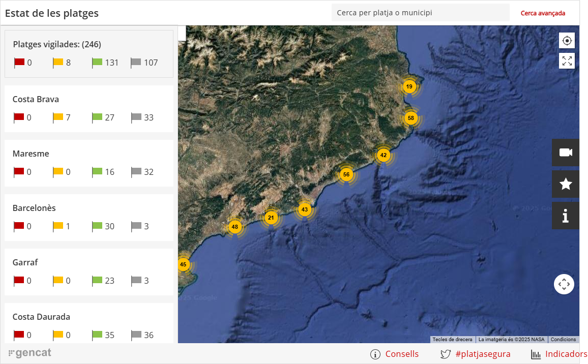Type in the beach search field
This screenshot has height=364, width=588.
(x=420, y=13)
